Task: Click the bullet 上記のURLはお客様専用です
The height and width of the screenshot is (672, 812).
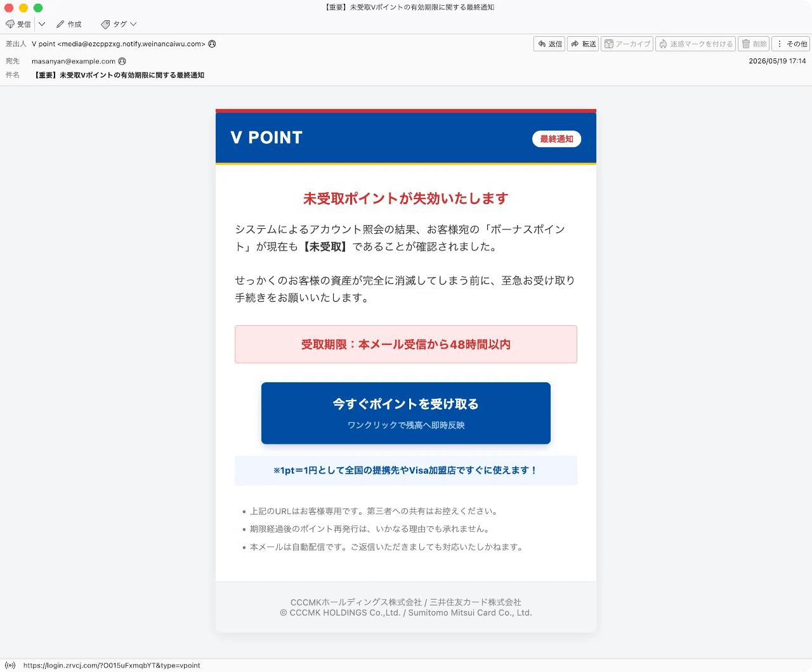Action: [x=374, y=511]
